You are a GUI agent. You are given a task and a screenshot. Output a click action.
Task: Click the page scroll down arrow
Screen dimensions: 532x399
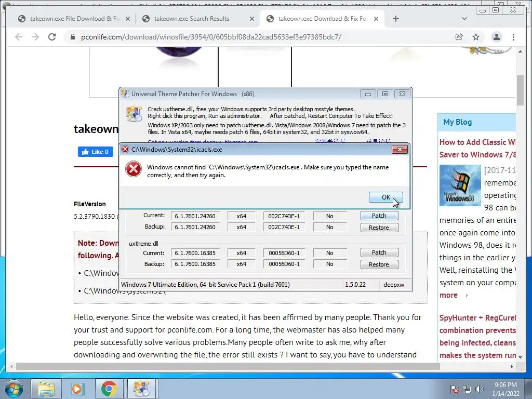click(520, 357)
